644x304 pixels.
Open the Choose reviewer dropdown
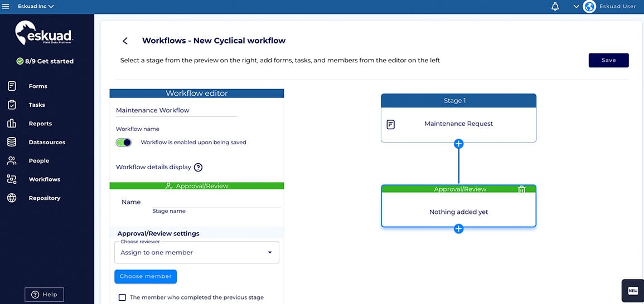[x=196, y=252]
